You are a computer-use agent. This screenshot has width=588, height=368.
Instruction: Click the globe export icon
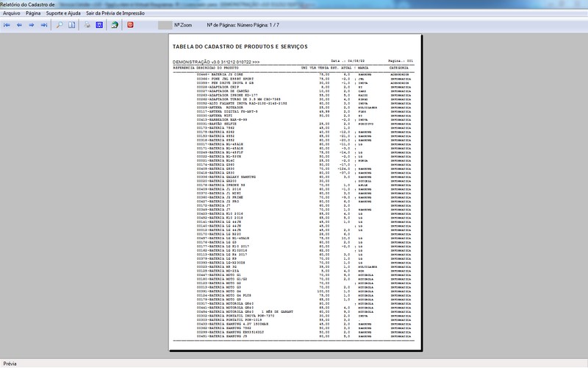[x=115, y=25]
